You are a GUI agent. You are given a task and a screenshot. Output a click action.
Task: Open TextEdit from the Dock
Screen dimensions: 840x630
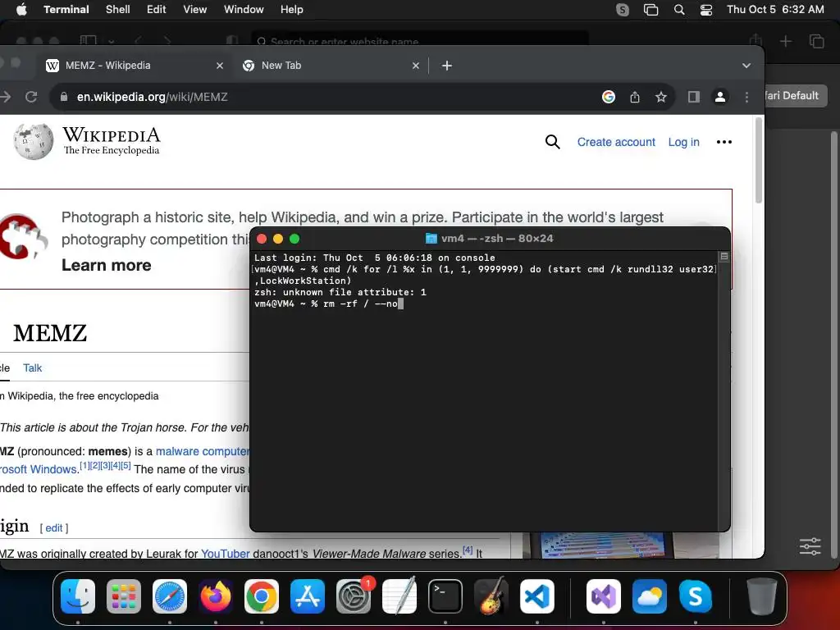pyautogui.click(x=399, y=596)
